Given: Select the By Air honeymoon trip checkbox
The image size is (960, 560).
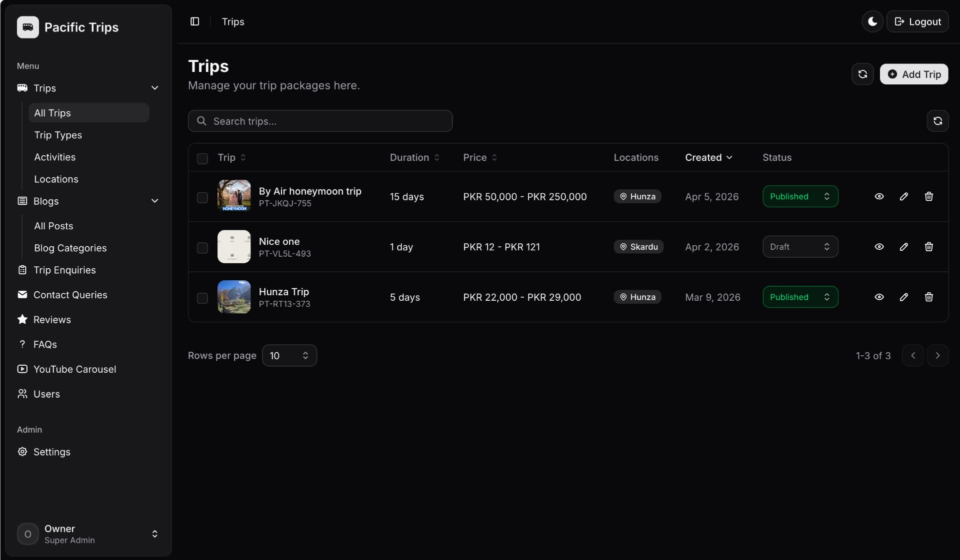Looking at the screenshot, I should [x=202, y=197].
